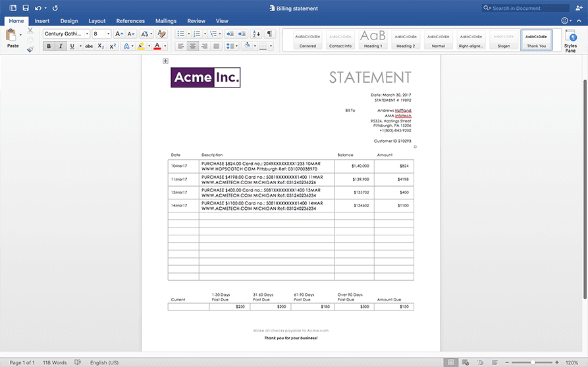
Task: Click the Cut scissors icon
Action: point(30,31)
